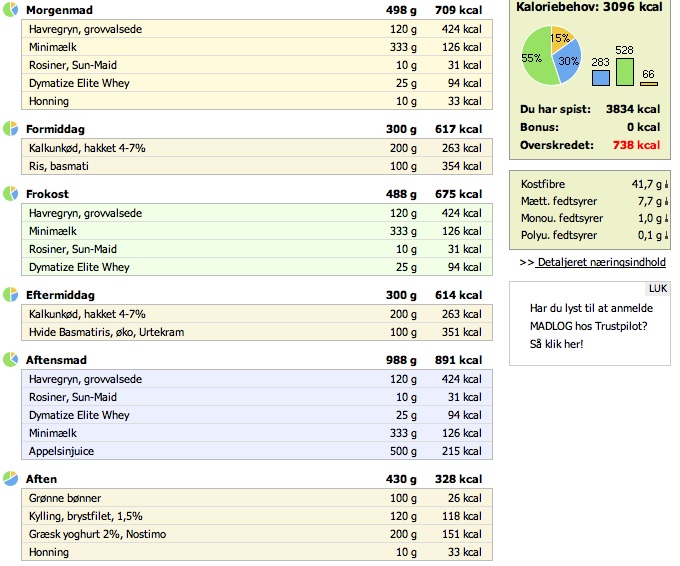Click the Frokost pie chart icon
680x566 pixels.
coord(10,194)
